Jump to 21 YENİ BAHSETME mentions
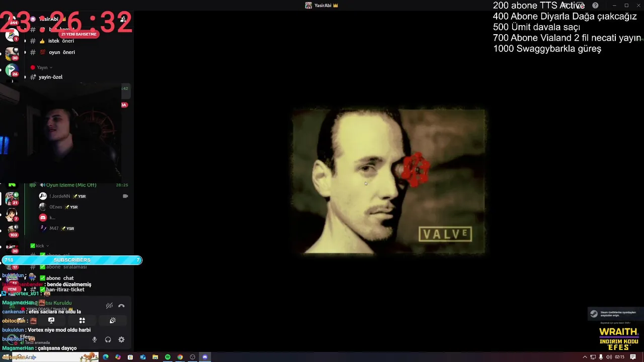 78,34
